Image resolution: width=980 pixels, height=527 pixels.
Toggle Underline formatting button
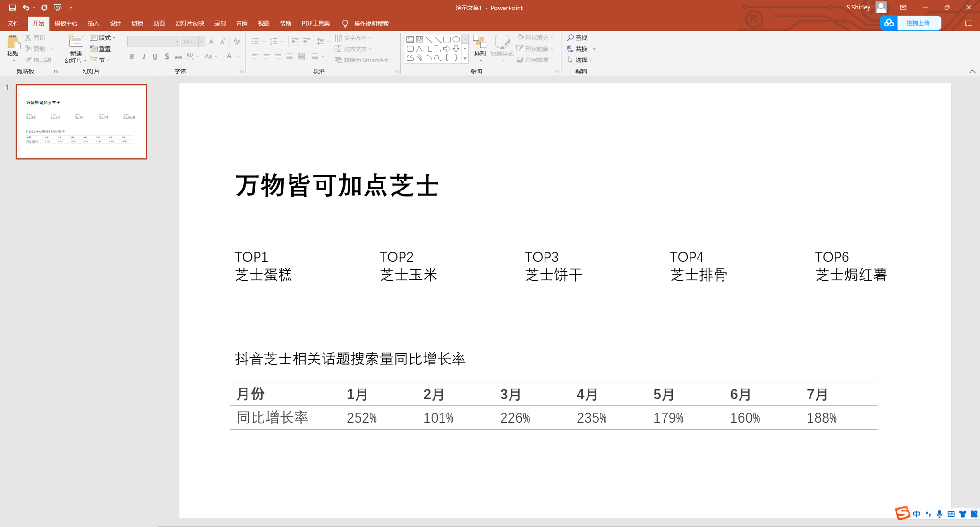(155, 57)
